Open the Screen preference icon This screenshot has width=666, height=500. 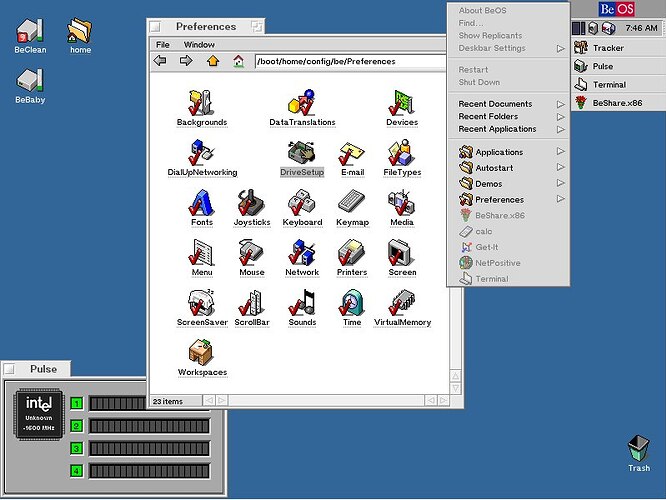(x=402, y=253)
